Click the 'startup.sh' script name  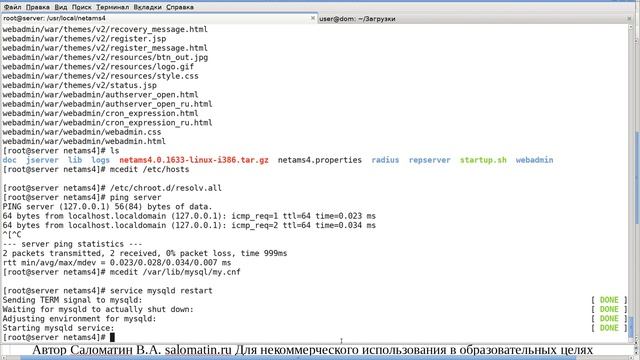483,160
